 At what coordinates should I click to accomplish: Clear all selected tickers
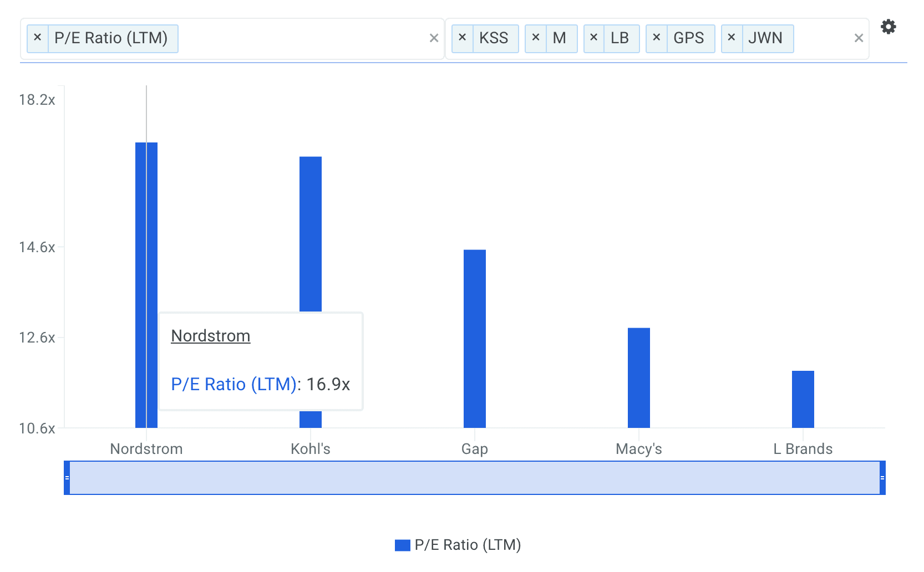(859, 38)
